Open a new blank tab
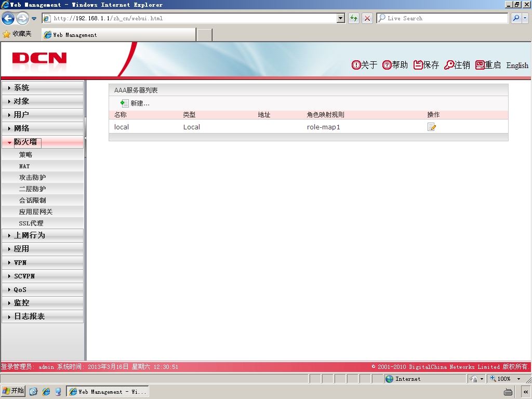The image size is (532, 399). pyautogui.click(x=205, y=35)
